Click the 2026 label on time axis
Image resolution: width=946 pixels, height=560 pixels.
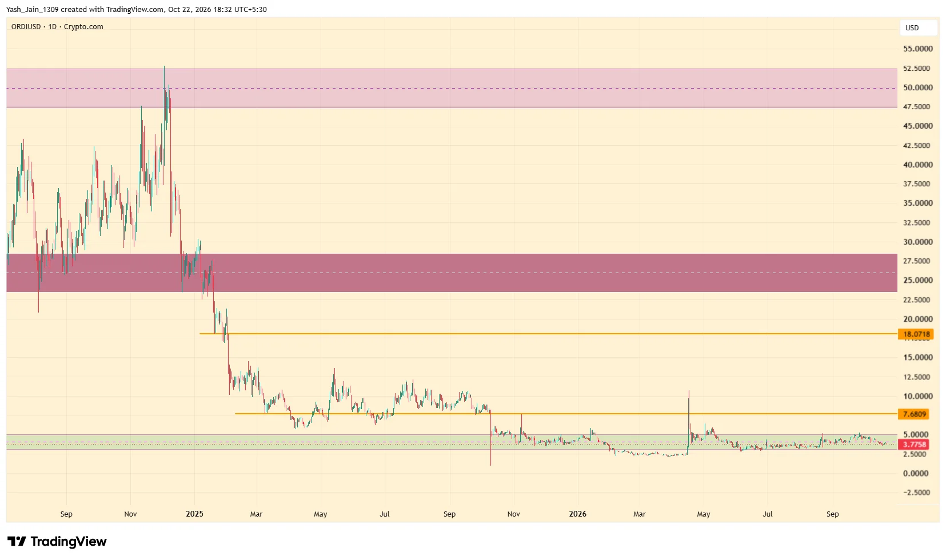click(577, 514)
